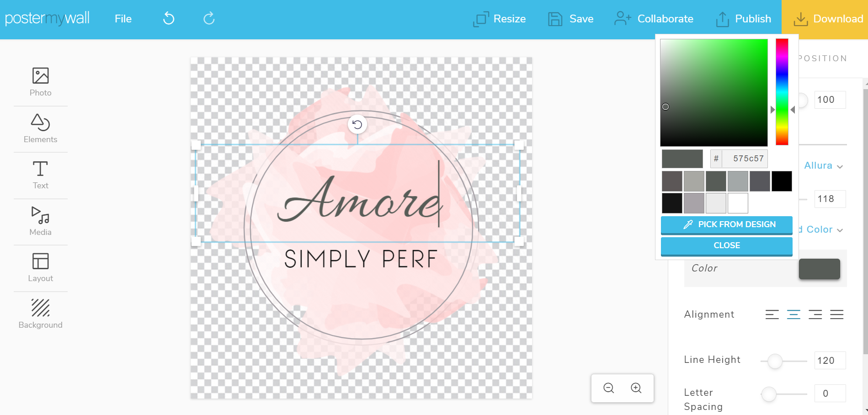Set text alignment to left
868x415 pixels.
[x=772, y=314]
